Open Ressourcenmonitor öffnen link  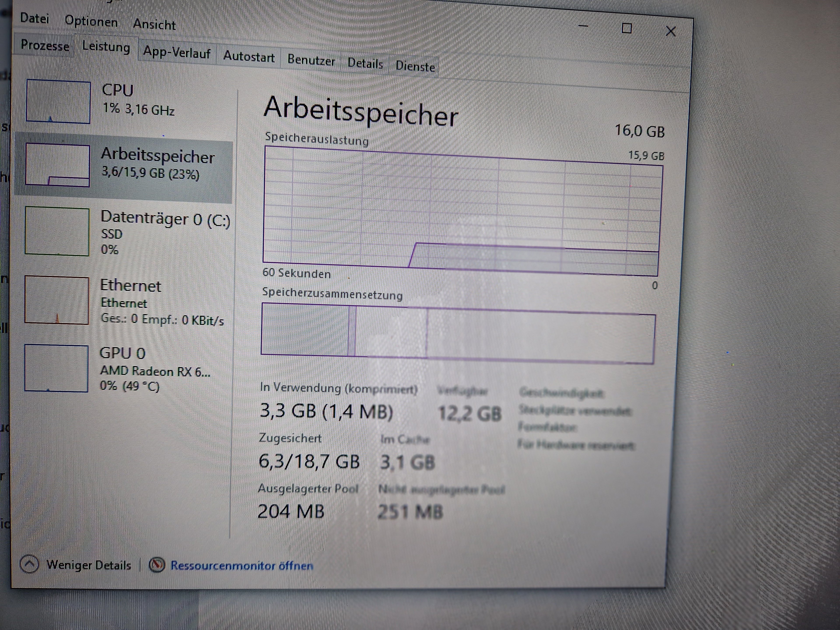coord(242,566)
